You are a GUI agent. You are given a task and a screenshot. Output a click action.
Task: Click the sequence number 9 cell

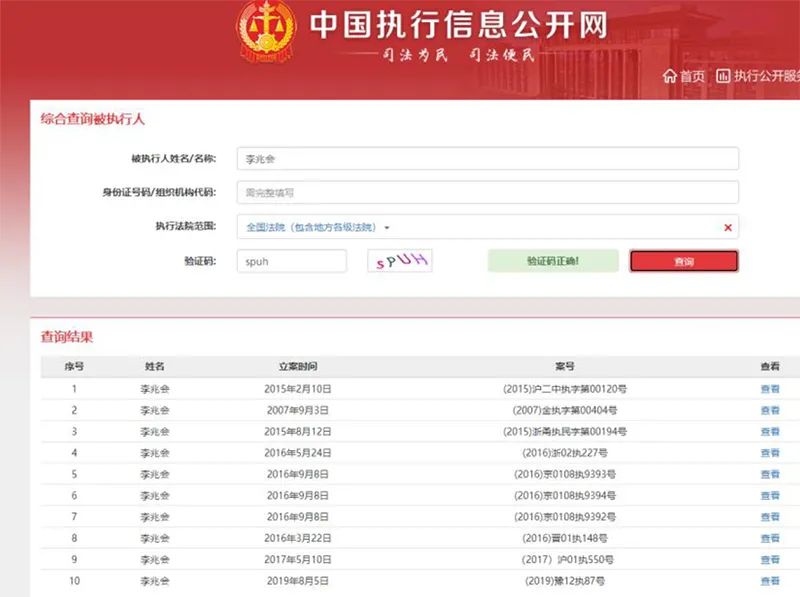coord(74,560)
